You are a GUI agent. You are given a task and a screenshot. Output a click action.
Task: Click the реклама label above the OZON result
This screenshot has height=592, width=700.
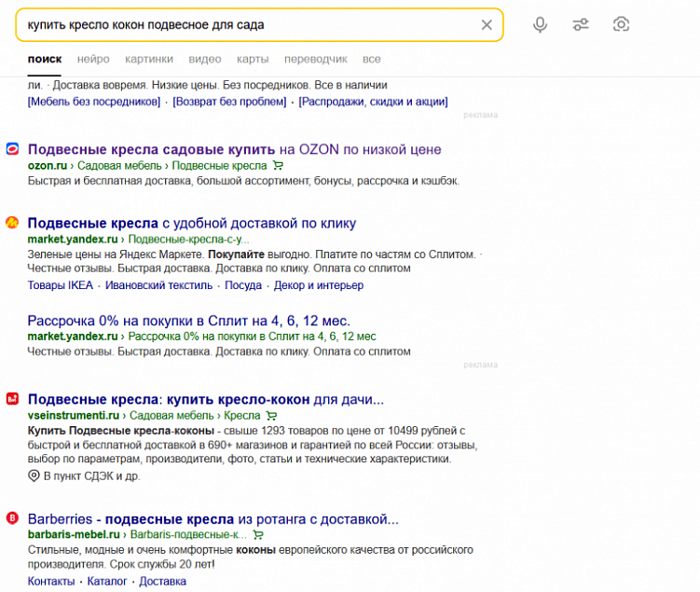(480, 116)
